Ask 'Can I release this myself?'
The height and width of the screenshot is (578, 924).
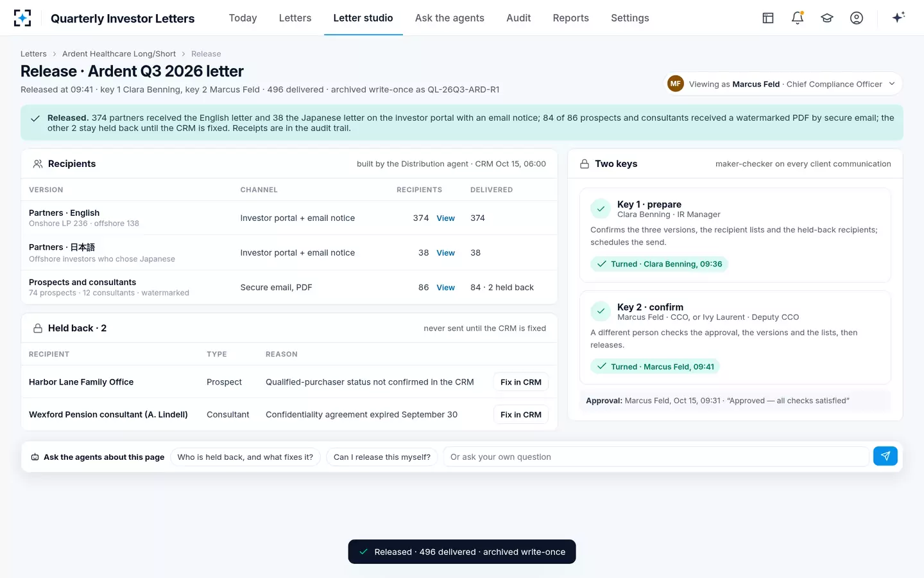click(382, 457)
